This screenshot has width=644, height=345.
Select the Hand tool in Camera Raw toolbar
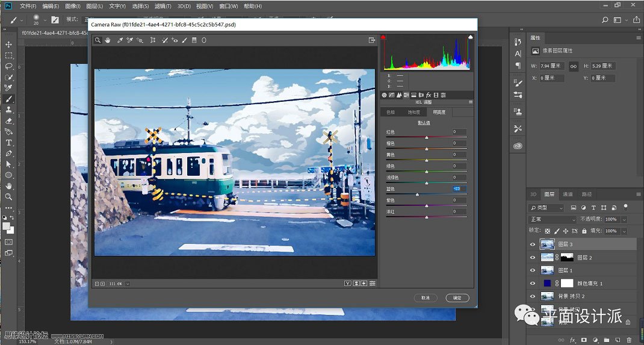pos(108,40)
